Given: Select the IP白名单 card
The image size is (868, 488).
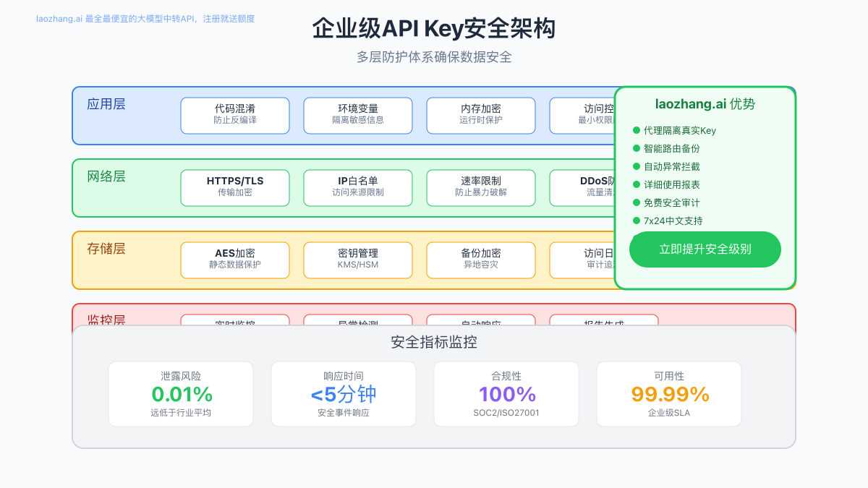Looking at the screenshot, I should pos(358,188).
